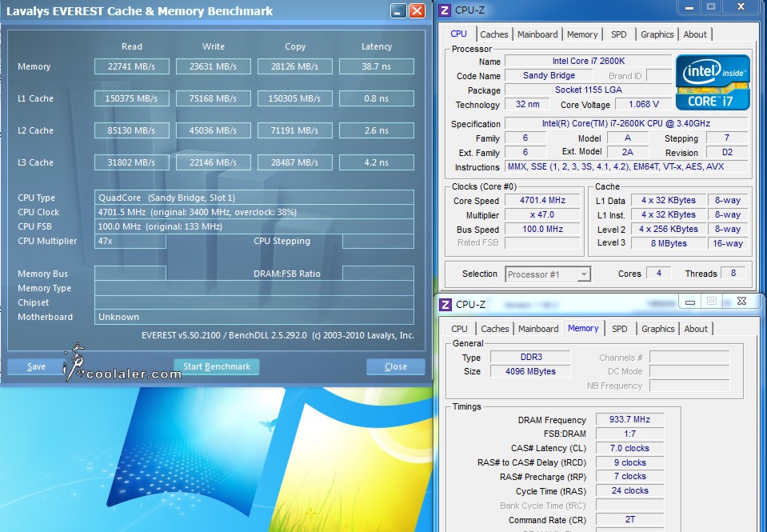
Task: Open the Caches tab in the CPU-Z DDR3 memory window
Action: click(494, 329)
